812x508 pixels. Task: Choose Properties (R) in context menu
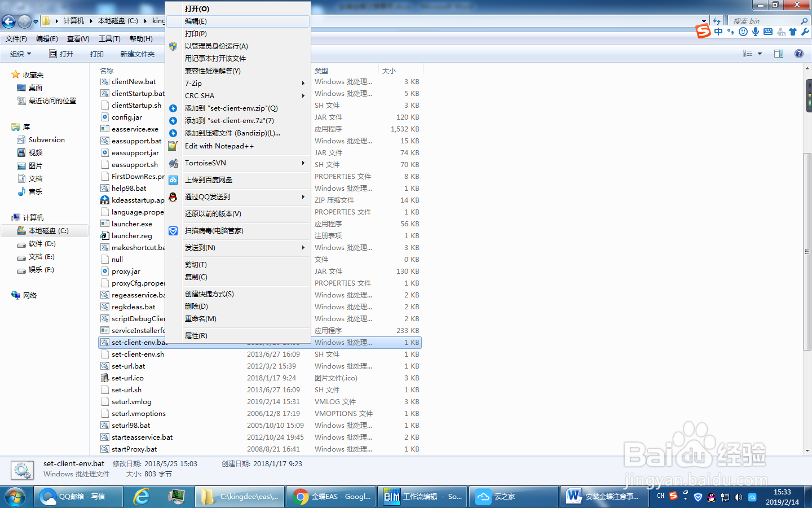click(x=238, y=335)
